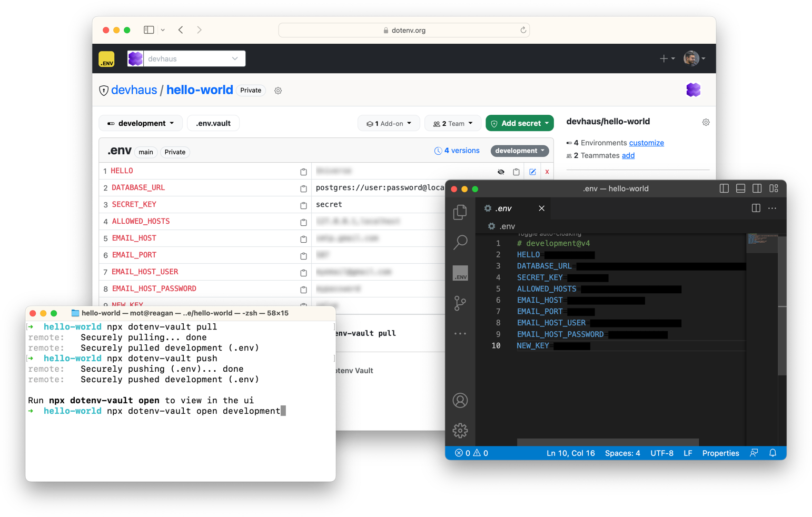Change indentation via Spaces: 4

pos(622,453)
